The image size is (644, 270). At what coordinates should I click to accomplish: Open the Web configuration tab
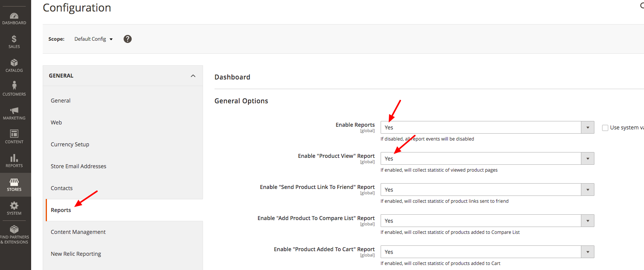click(x=56, y=123)
